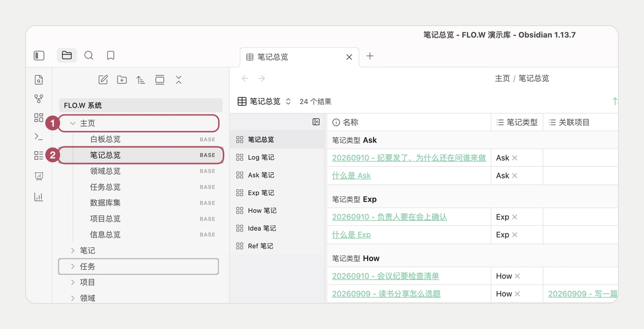Viewport: 644px width, 329px height.
Task: Create a new folder icon
Action: pos(122,80)
